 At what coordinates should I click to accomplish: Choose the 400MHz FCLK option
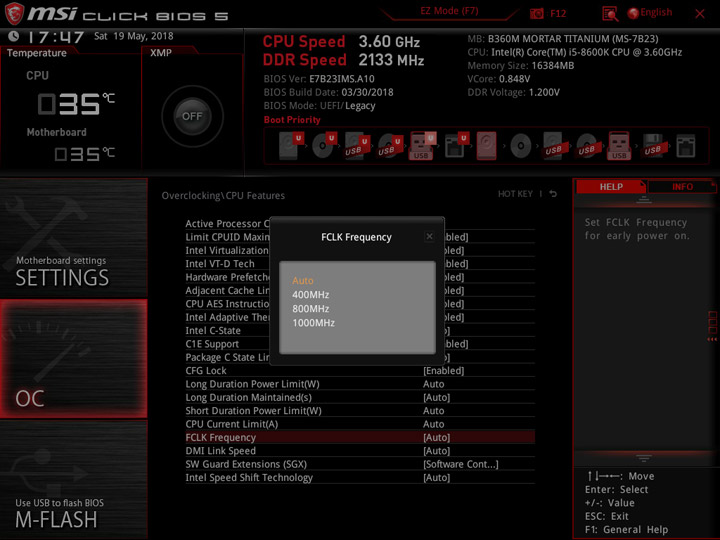(310, 295)
